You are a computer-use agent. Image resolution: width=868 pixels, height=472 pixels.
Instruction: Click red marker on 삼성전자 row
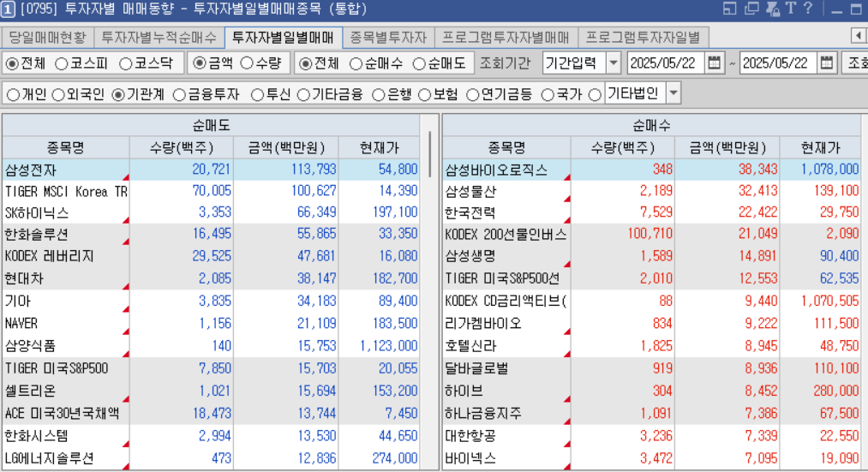[126, 177]
